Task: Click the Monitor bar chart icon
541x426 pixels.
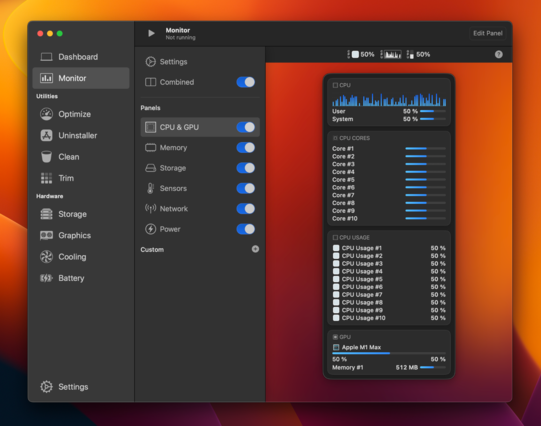Action: coord(46,78)
